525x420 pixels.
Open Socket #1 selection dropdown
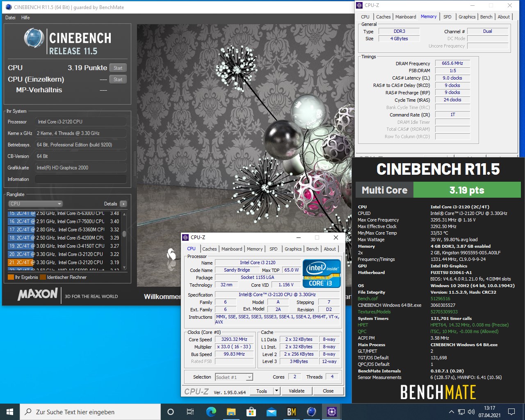(x=234, y=377)
